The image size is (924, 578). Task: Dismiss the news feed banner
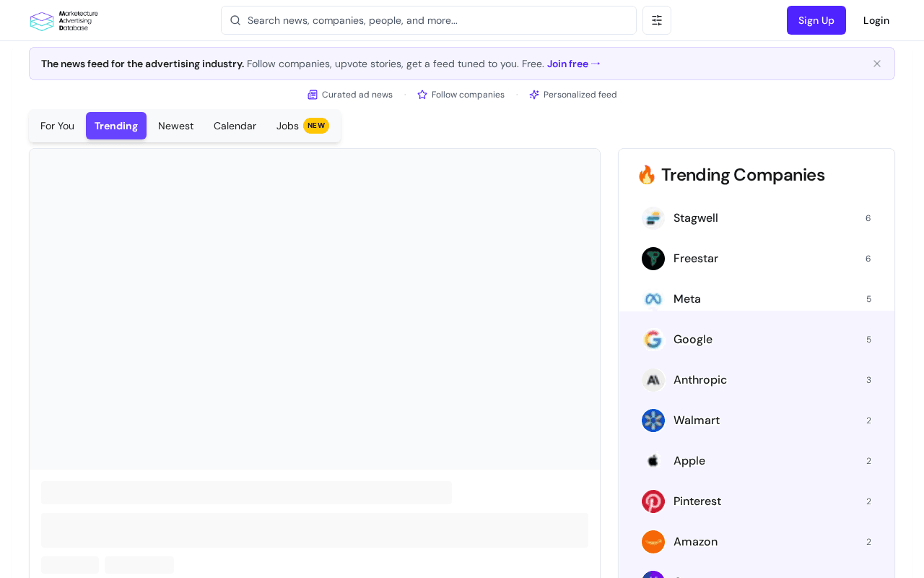click(877, 64)
